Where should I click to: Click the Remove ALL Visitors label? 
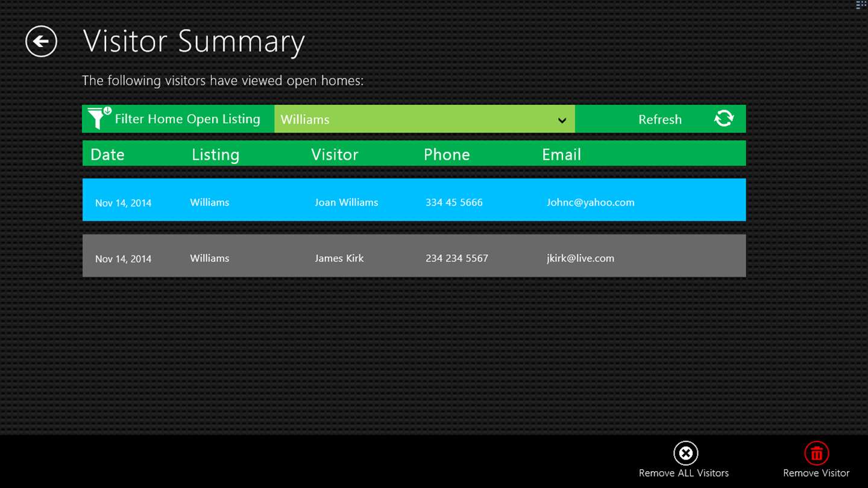pyautogui.click(x=684, y=473)
